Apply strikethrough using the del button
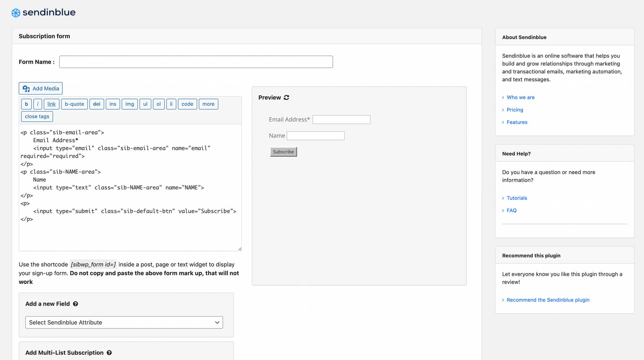Image resolution: width=644 pixels, height=360 pixels. click(x=96, y=104)
